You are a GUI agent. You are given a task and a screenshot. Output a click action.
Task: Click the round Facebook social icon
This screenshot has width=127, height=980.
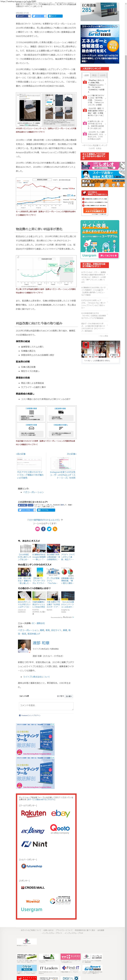click(43, 529)
